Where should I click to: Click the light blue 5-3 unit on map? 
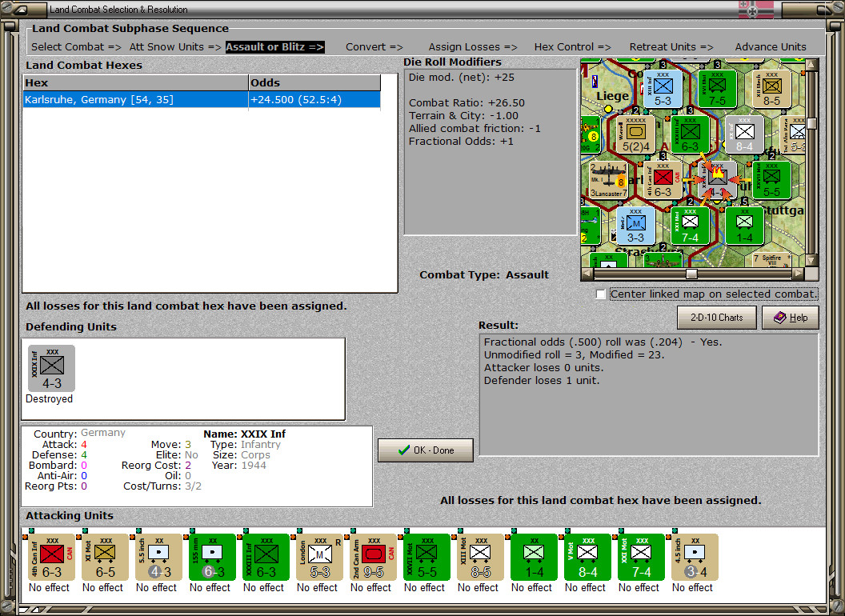(663, 88)
